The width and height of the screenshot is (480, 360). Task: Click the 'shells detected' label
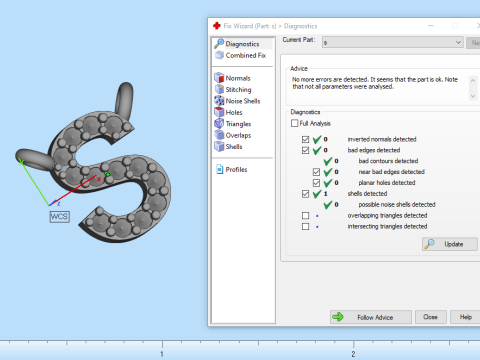coord(367,194)
